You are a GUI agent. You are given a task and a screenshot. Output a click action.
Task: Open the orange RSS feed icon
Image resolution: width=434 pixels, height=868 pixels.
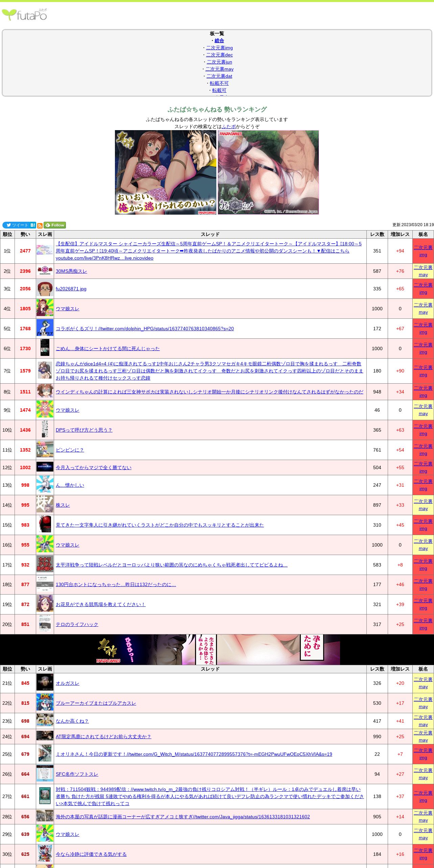40,225
